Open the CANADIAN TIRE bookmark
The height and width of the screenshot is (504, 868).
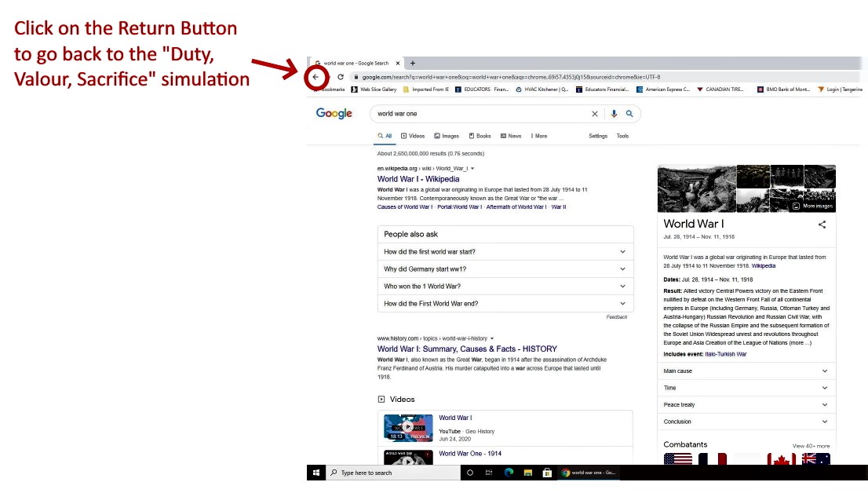[x=720, y=89]
